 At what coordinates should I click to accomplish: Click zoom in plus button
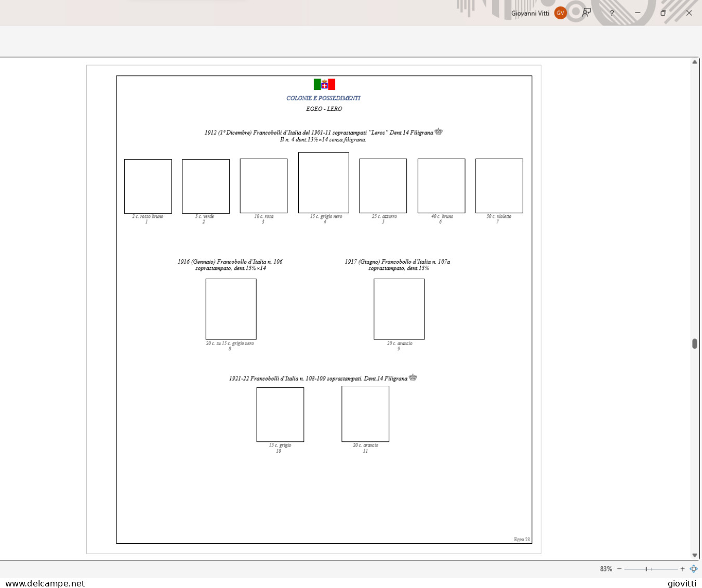click(682, 569)
